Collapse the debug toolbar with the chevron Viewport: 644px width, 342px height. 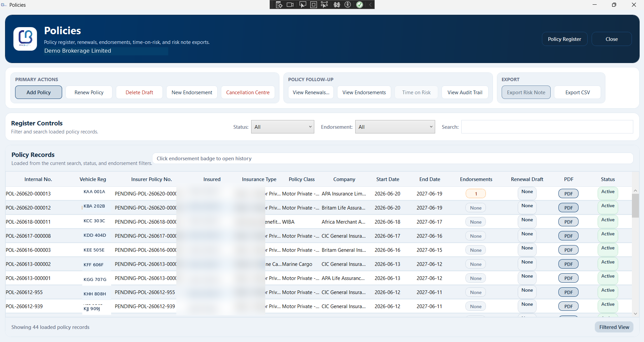pos(370,5)
